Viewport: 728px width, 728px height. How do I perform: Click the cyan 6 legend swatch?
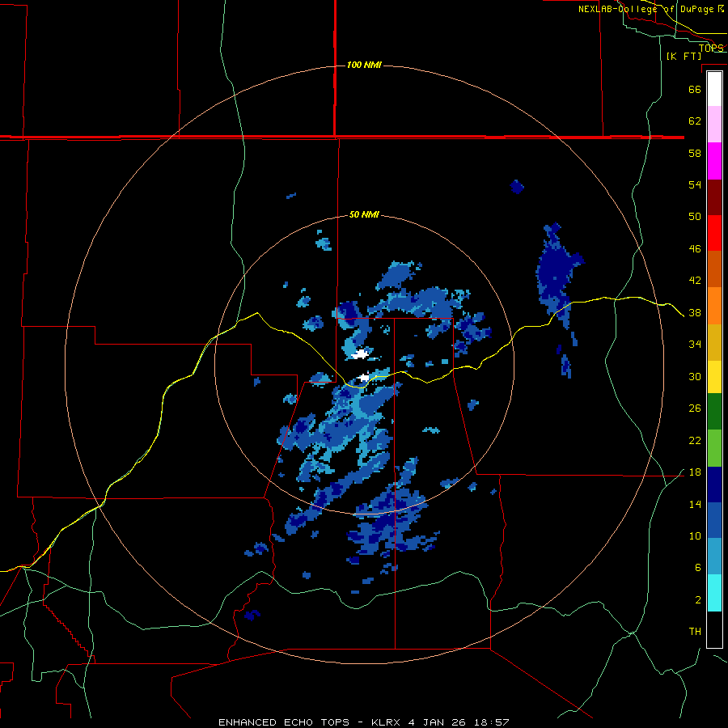(714, 593)
